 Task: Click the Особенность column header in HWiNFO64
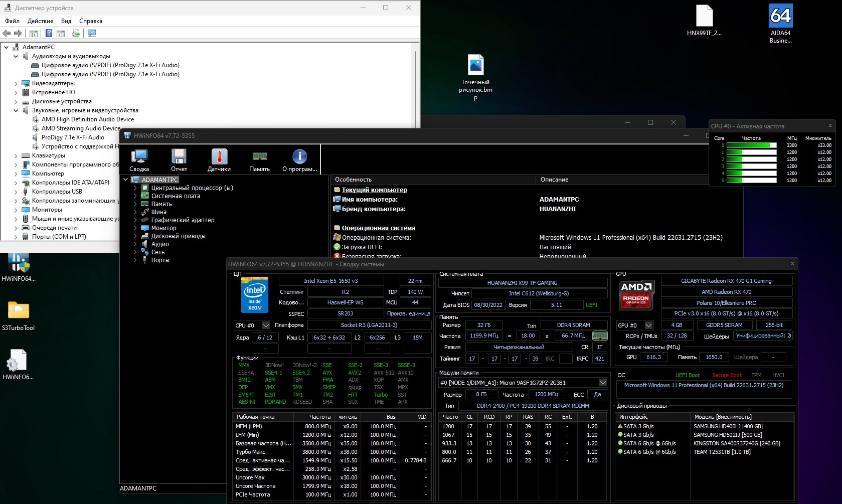433,180
